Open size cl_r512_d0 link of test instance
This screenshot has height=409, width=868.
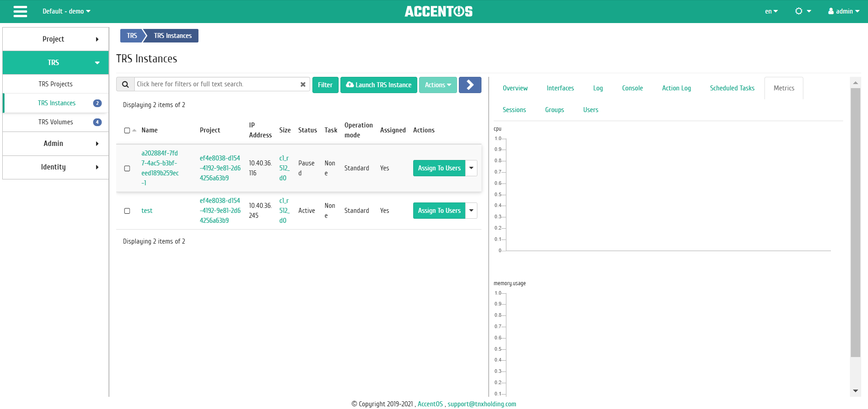point(284,211)
